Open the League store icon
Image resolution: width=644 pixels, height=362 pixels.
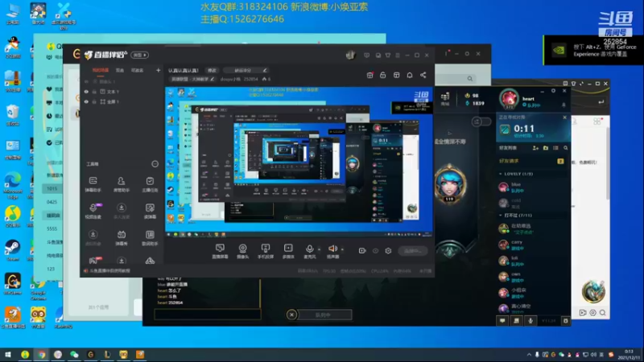coord(445,99)
